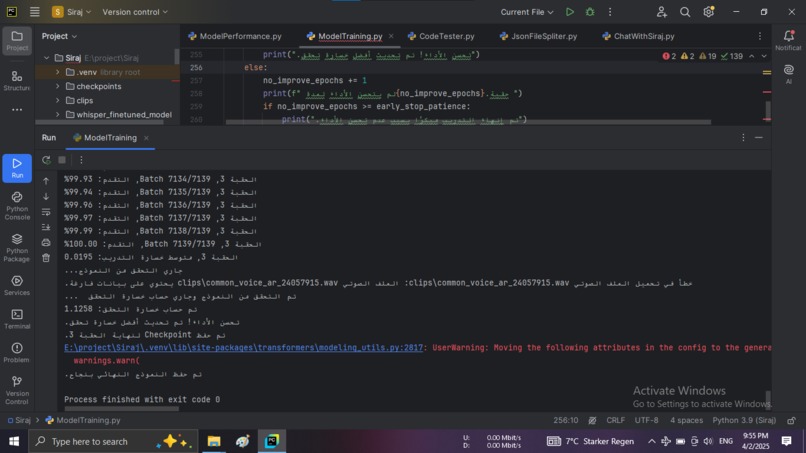
Task: Close the ModelTraining run tab
Action: tap(146, 138)
